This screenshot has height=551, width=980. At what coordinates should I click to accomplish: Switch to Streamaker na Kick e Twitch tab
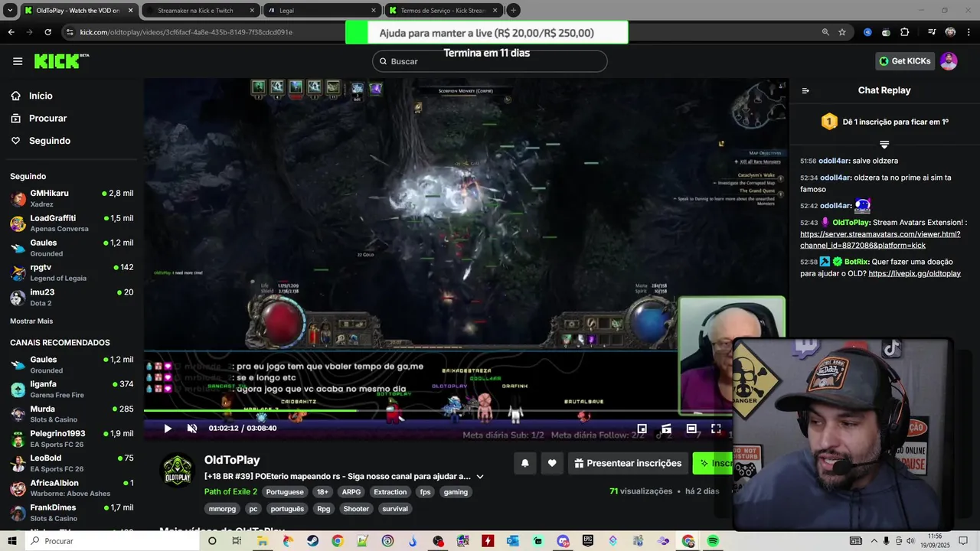tap(201, 10)
